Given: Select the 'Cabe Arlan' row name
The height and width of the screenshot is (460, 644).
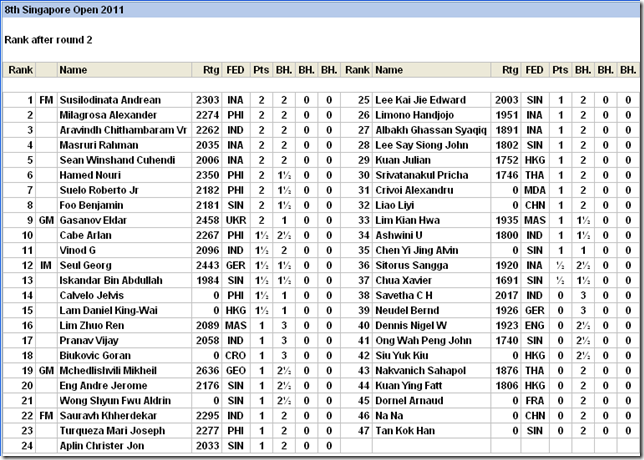Looking at the screenshot, I should pyautogui.click(x=85, y=235).
